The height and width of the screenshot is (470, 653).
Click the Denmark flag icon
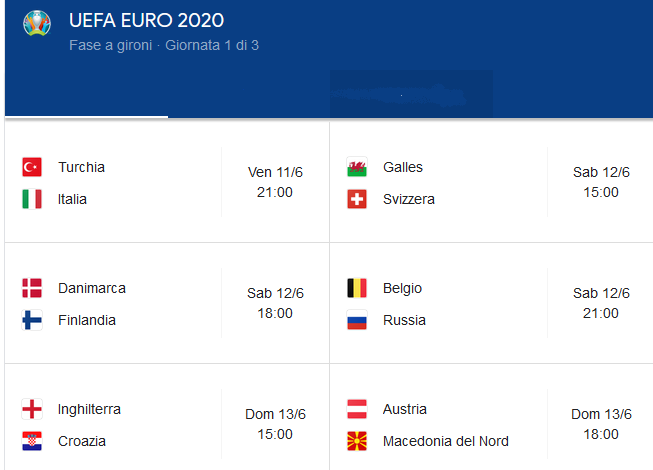(32, 288)
